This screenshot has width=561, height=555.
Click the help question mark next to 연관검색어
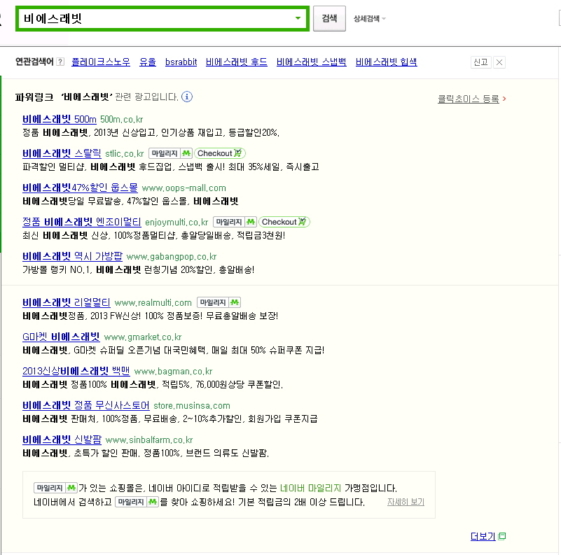coord(60,62)
